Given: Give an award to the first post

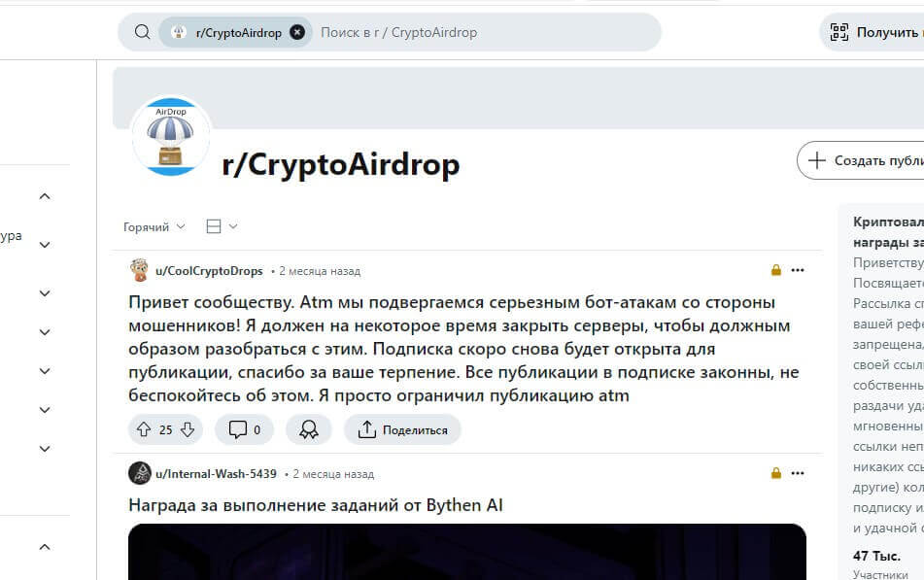Looking at the screenshot, I should click(x=309, y=429).
